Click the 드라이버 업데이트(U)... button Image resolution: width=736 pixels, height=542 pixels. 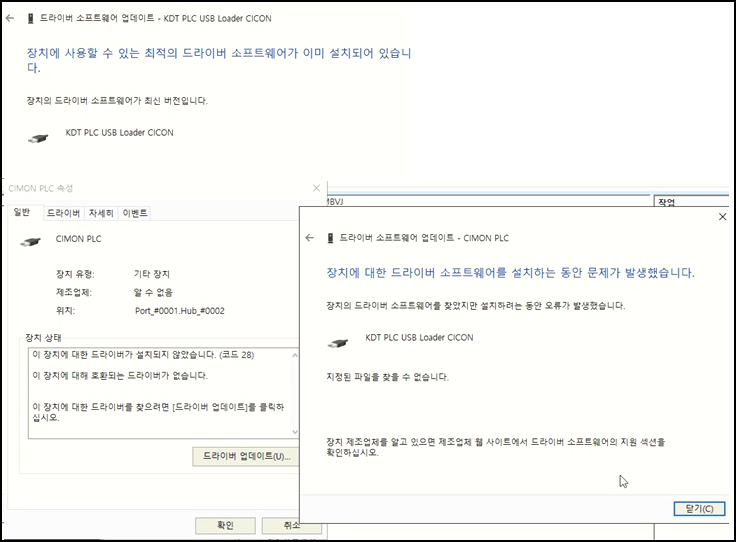click(246, 456)
